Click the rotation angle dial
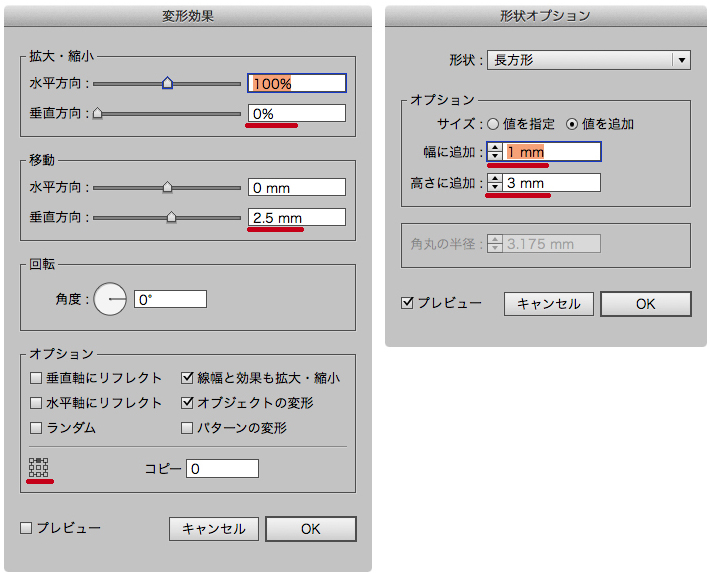710x573 pixels. click(x=110, y=299)
